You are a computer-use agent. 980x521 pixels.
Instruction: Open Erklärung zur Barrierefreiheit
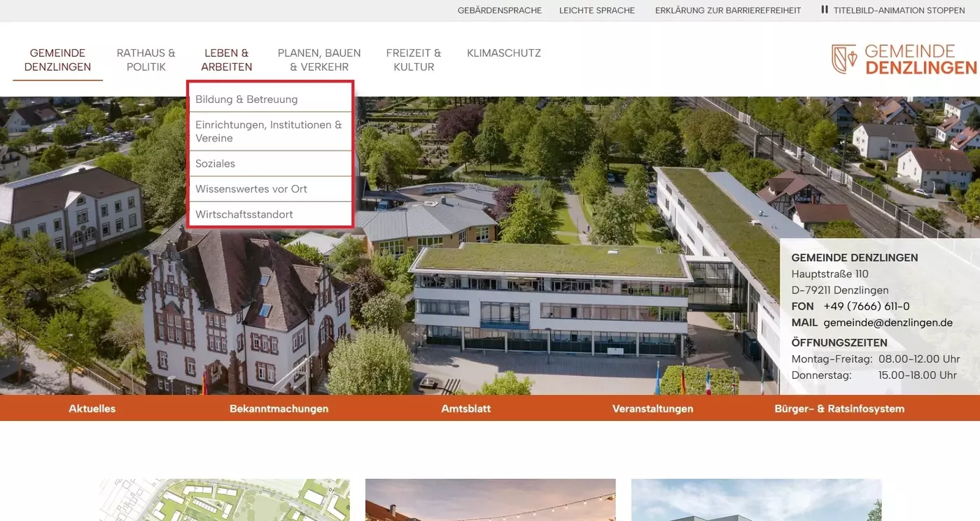coord(728,10)
